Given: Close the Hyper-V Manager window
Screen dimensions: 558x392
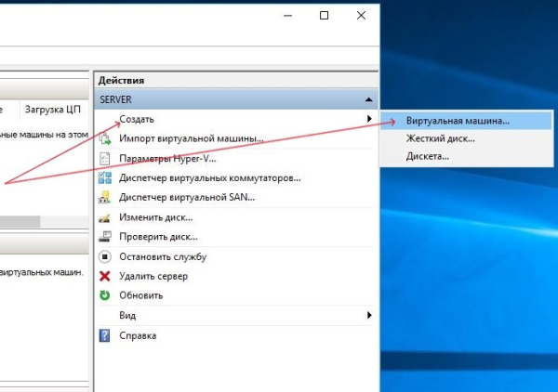Looking at the screenshot, I should coord(361,15).
